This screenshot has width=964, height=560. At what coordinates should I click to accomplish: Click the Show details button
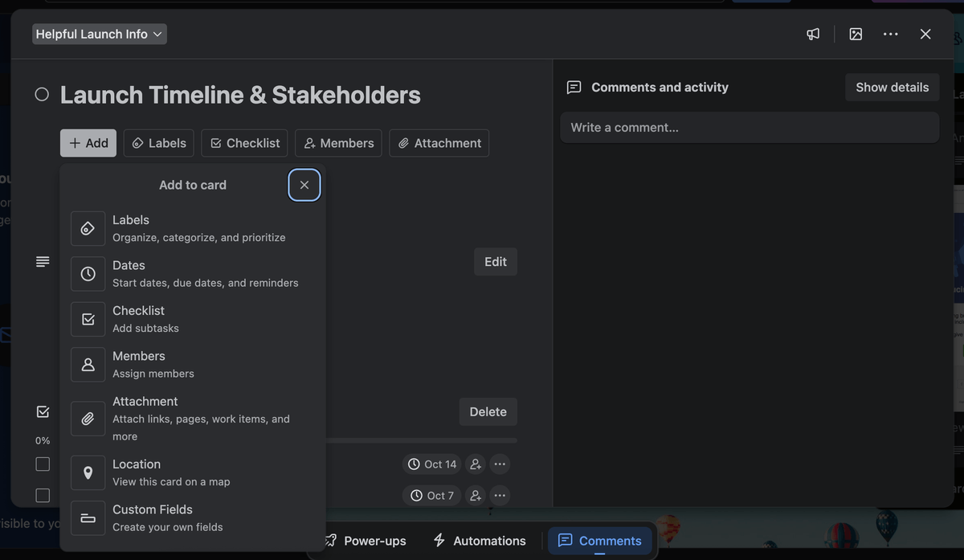point(892,87)
